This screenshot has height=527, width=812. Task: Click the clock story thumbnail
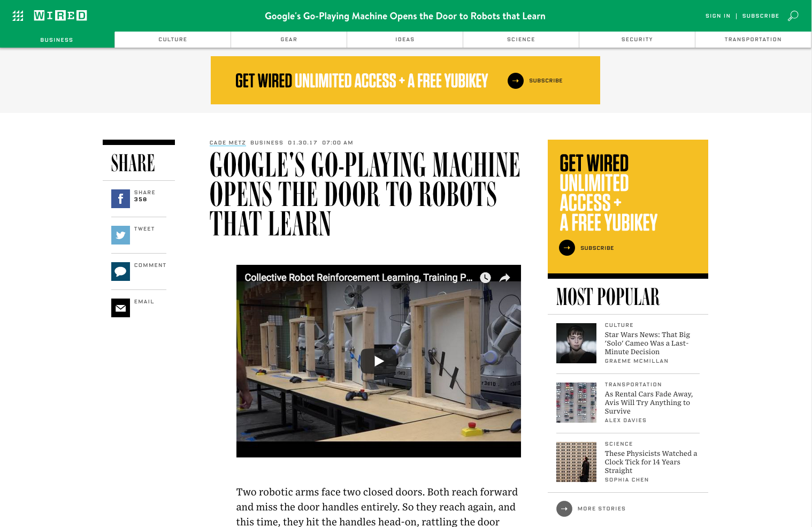[576, 462]
